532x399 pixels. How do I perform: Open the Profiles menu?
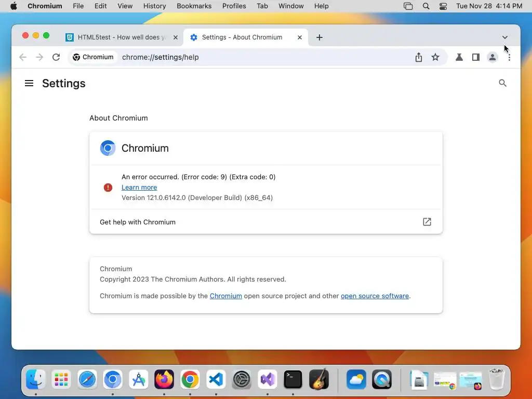point(234,6)
